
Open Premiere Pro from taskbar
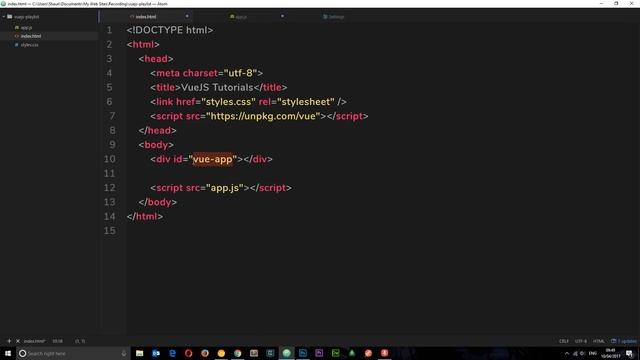coord(319,353)
